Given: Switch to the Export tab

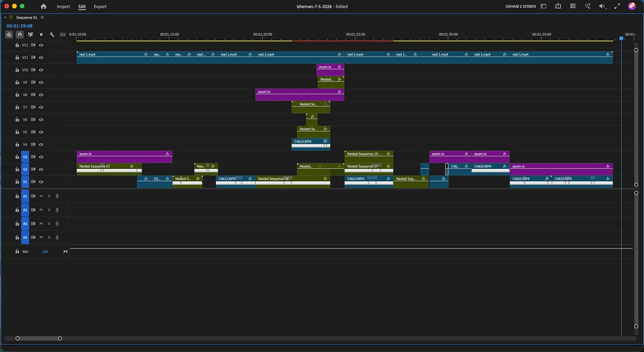Looking at the screenshot, I should [100, 6].
